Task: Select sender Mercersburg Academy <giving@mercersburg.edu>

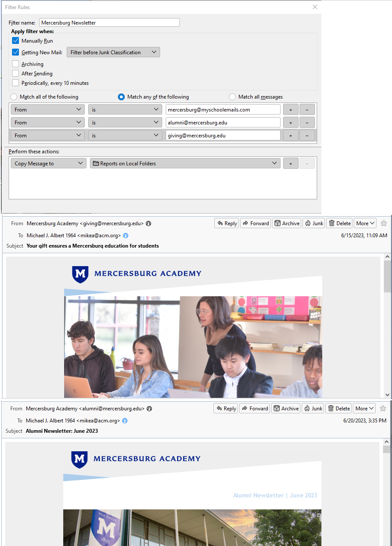Action: tap(85, 223)
